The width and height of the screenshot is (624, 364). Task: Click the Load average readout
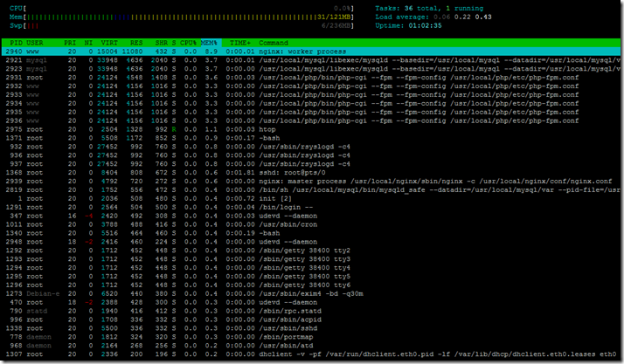pos(433,17)
